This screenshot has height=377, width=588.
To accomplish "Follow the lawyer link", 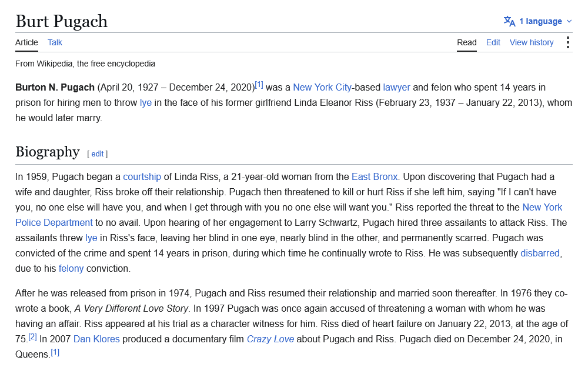I will 396,88.
